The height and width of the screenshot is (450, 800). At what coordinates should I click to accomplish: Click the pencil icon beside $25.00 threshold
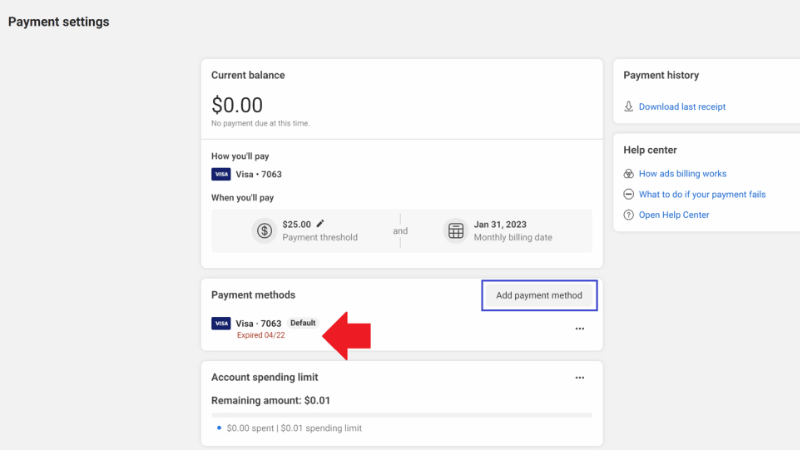pyautogui.click(x=321, y=224)
